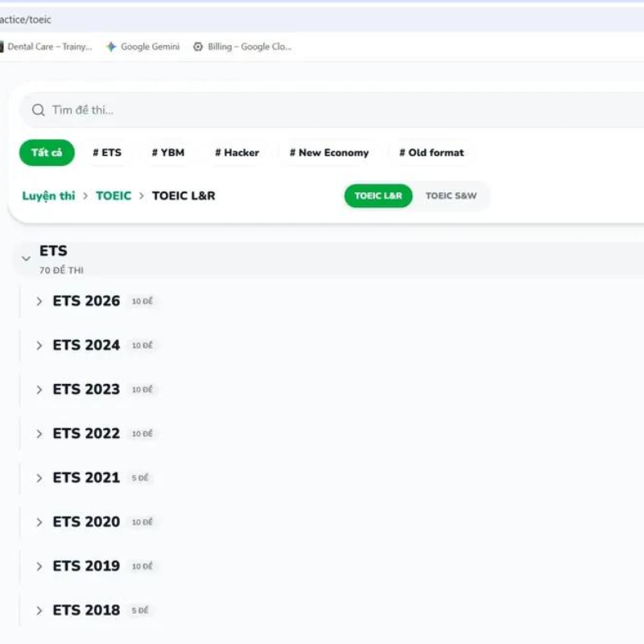Open the Dental Care bookmark
This screenshot has height=644, width=644.
point(46,47)
